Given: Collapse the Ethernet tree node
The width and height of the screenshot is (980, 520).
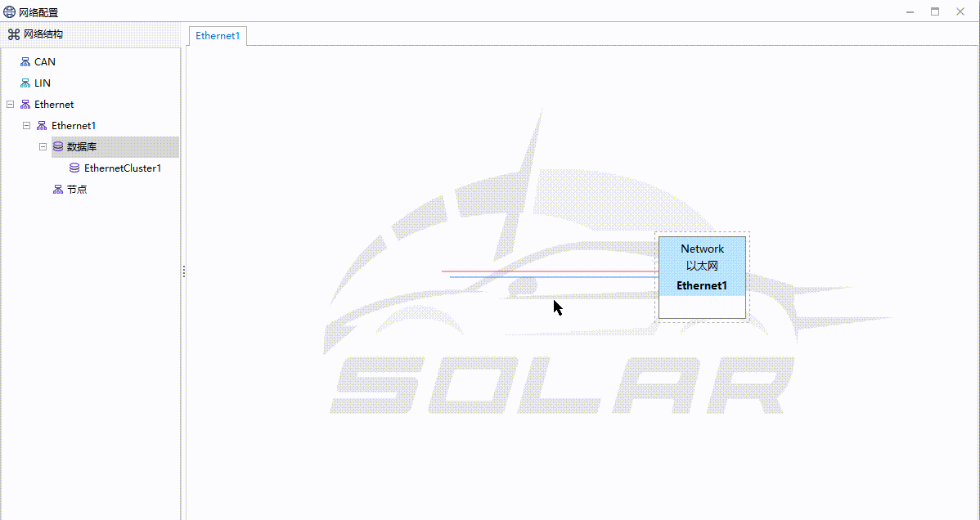Looking at the screenshot, I should [x=10, y=105].
